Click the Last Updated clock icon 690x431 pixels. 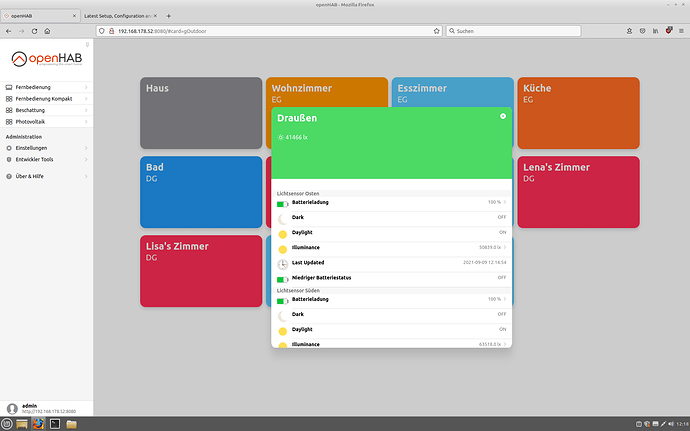(x=283, y=264)
